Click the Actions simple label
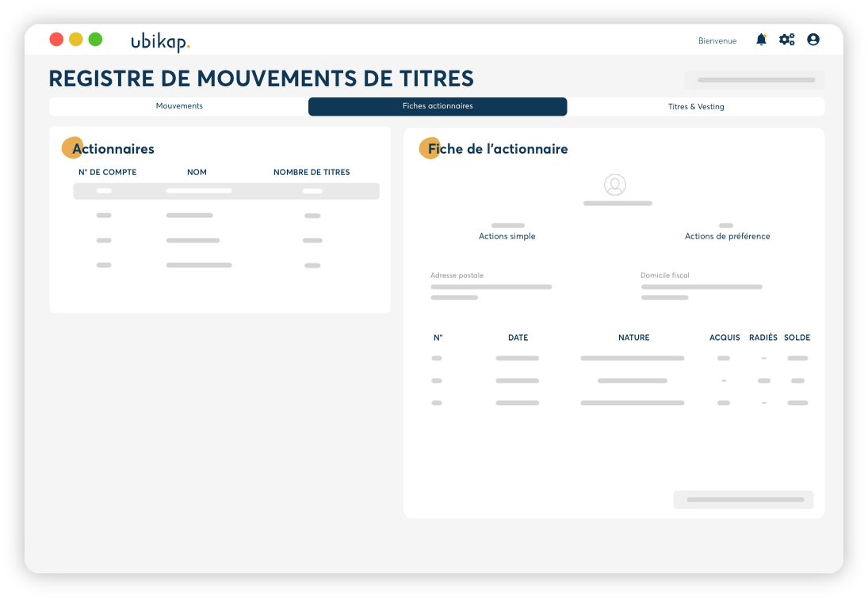 pyautogui.click(x=507, y=236)
